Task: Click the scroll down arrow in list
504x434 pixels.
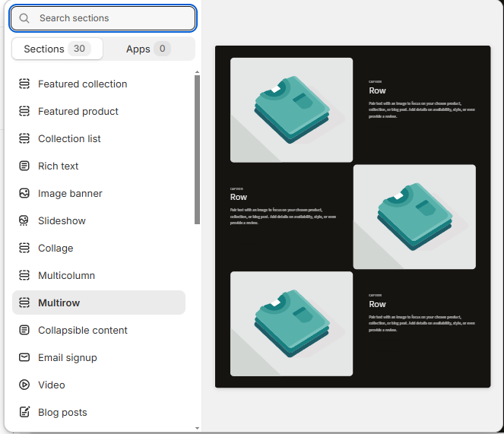Action: [198, 428]
